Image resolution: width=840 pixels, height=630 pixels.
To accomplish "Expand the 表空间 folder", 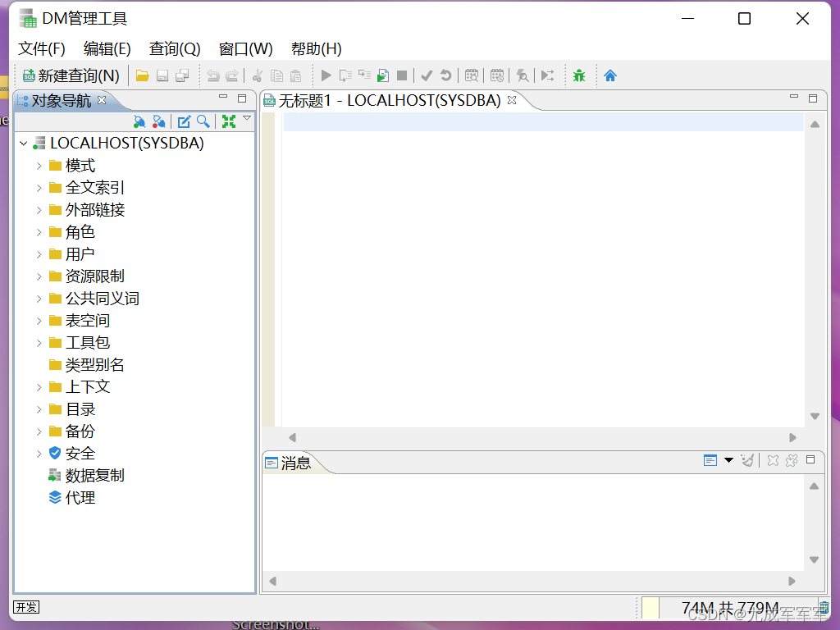I will 39,321.
